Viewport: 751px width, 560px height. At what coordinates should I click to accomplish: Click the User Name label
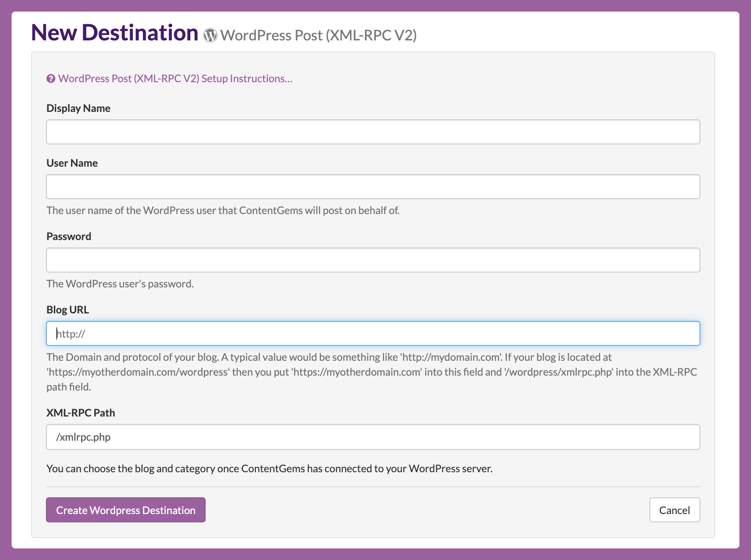click(72, 163)
